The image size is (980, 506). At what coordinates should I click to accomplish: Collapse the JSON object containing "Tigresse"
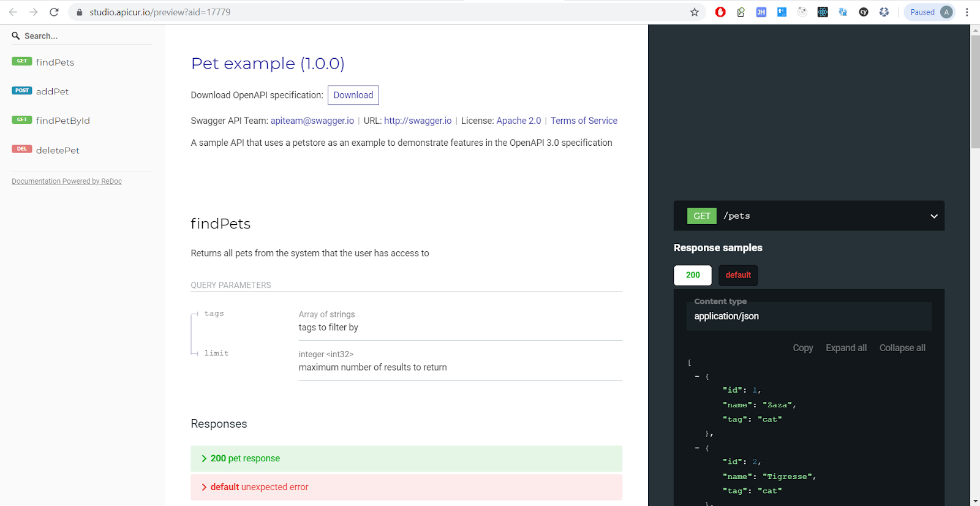(697, 448)
